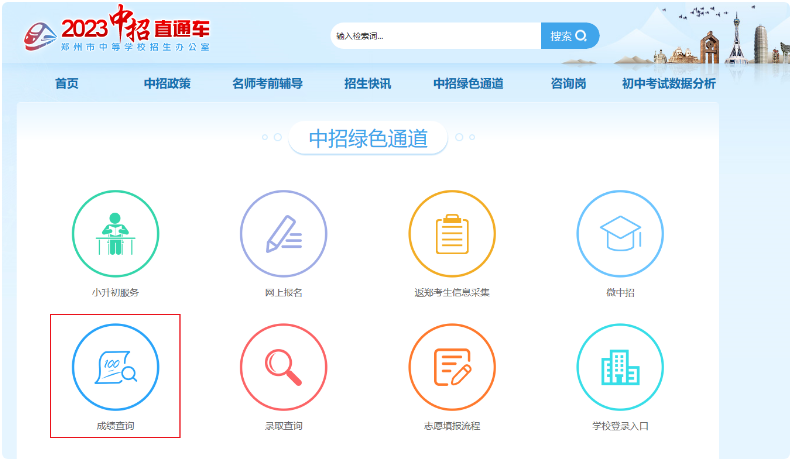Click the 返郑考生信息采集 text label
Image resolution: width=792 pixels, height=461 pixels.
point(452,292)
